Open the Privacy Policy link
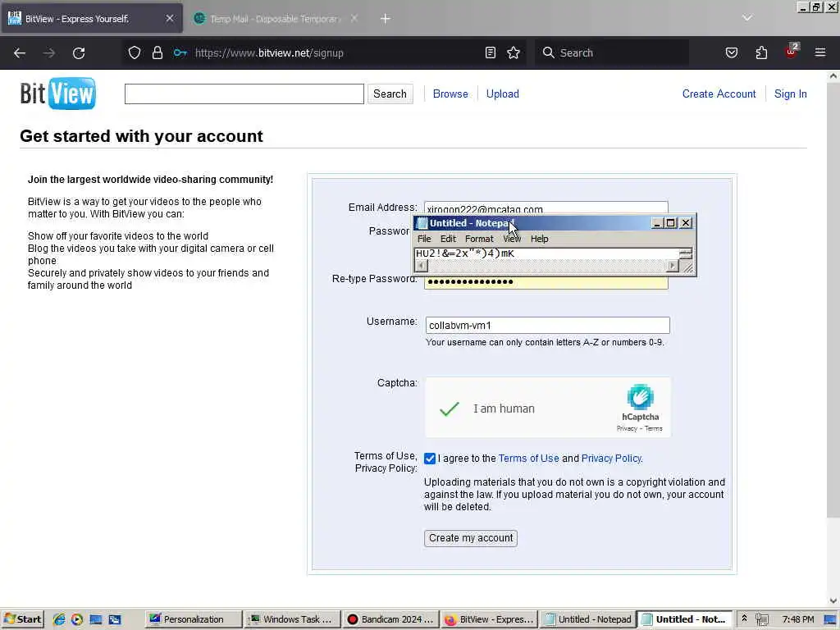Screen dimensions: 840x630 pyautogui.click(x=611, y=459)
